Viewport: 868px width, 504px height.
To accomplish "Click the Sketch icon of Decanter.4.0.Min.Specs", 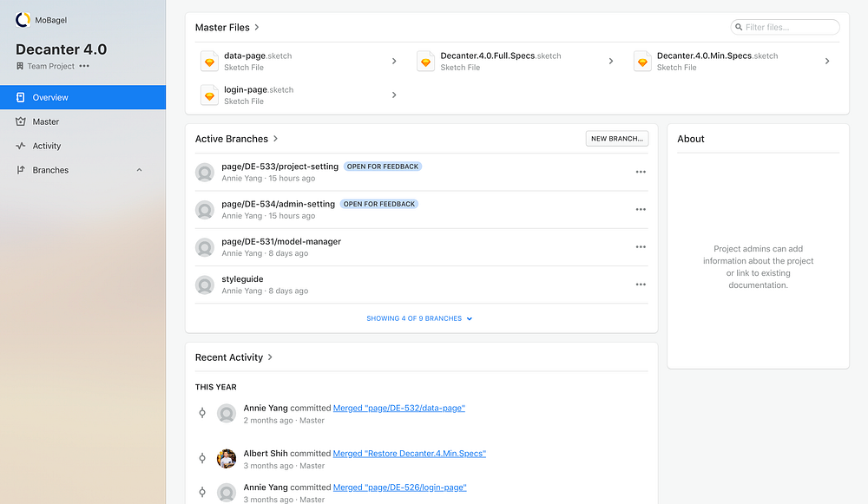I will pyautogui.click(x=642, y=62).
